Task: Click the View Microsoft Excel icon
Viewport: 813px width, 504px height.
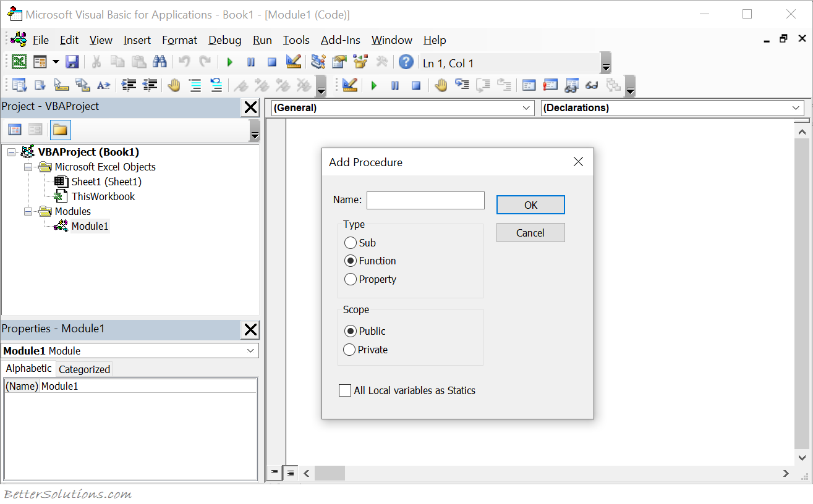Action: click(x=19, y=62)
